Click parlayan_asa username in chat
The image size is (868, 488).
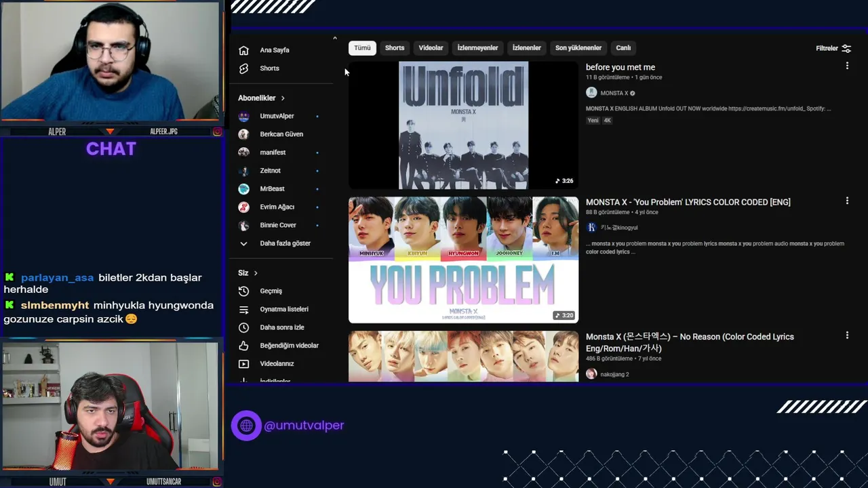coord(57,278)
